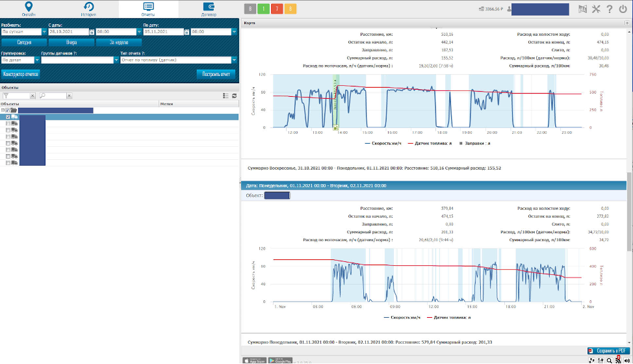Screen dimensions: 633x364
Task: Open the map icon in top toolbar
Action: coord(582,9)
